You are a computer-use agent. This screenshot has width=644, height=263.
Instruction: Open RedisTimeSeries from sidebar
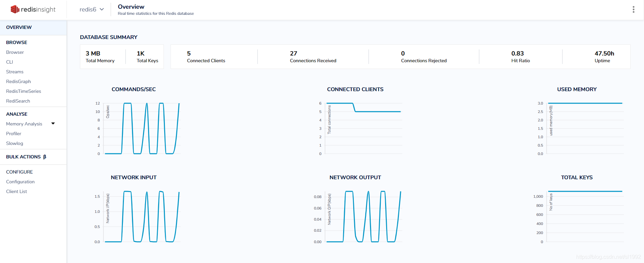[x=24, y=91]
